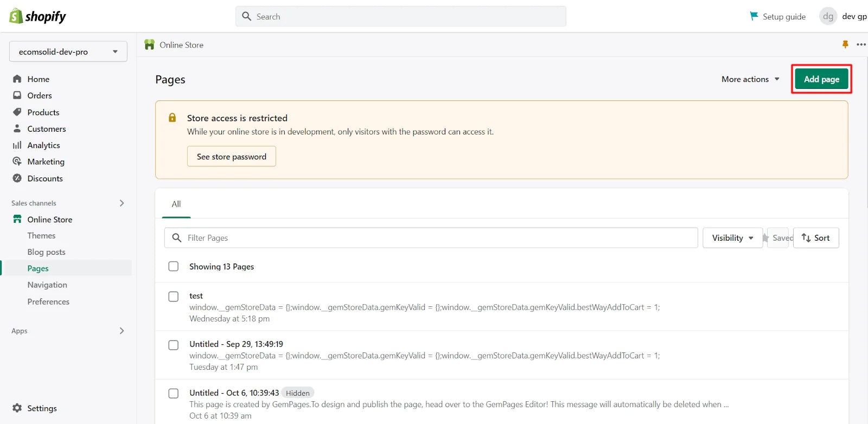Viewport: 868px width, 424px height.
Task: Click the Settings gear icon
Action: pos(17,408)
